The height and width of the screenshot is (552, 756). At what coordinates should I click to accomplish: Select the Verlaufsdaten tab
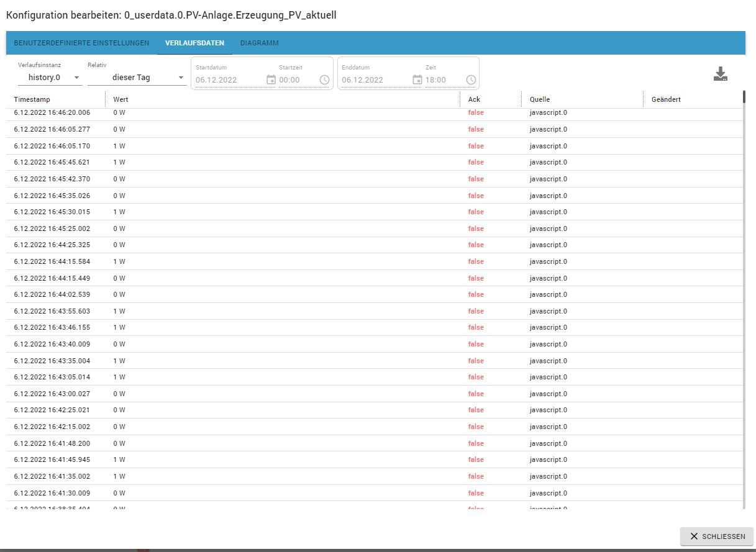click(x=194, y=43)
